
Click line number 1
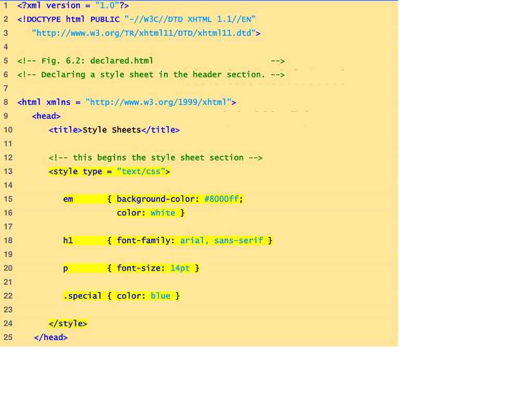pos(6,5)
